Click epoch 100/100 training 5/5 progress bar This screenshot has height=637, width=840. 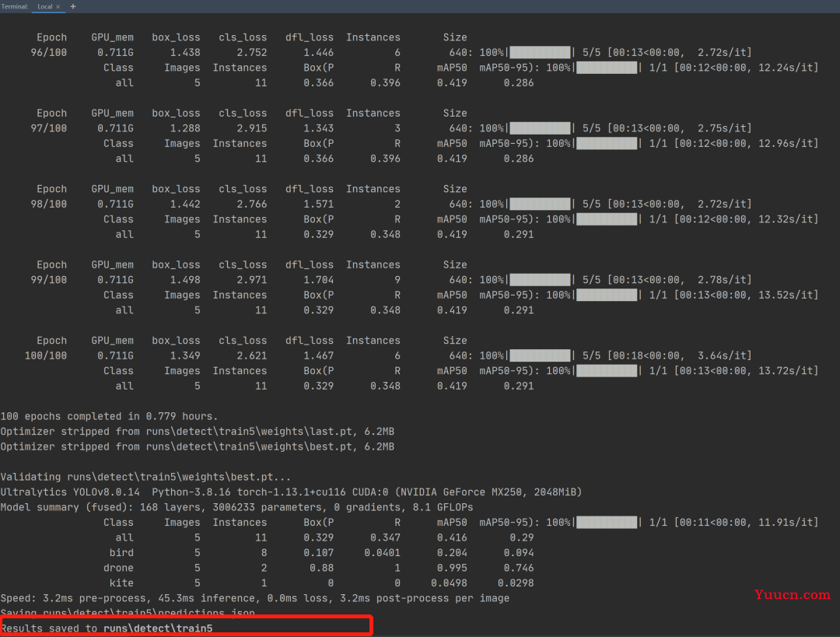click(540, 355)
